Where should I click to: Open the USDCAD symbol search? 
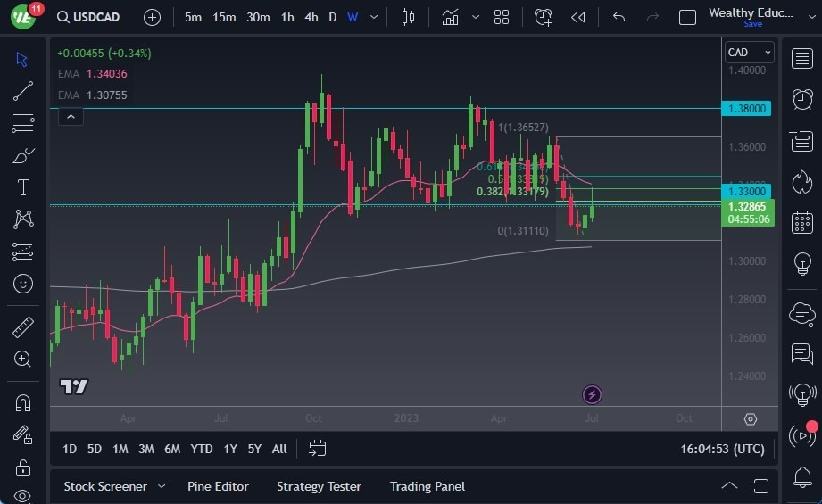88,17
